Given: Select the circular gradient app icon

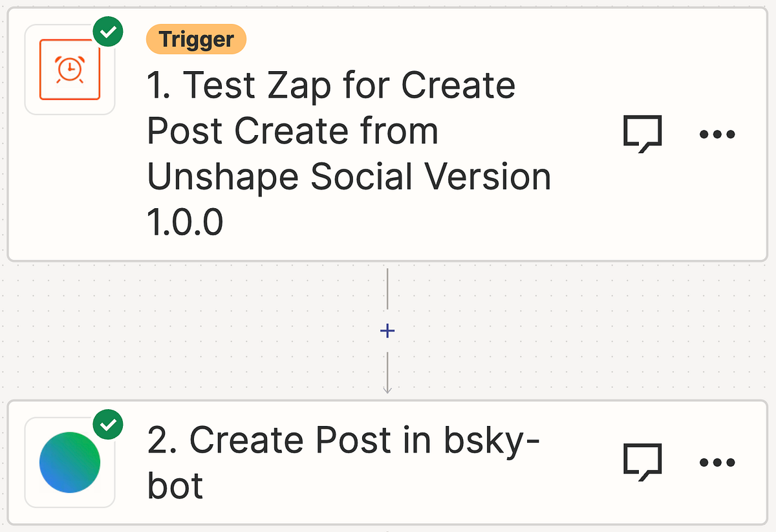Looking at the screenshot, I should [x=69, y=461].
